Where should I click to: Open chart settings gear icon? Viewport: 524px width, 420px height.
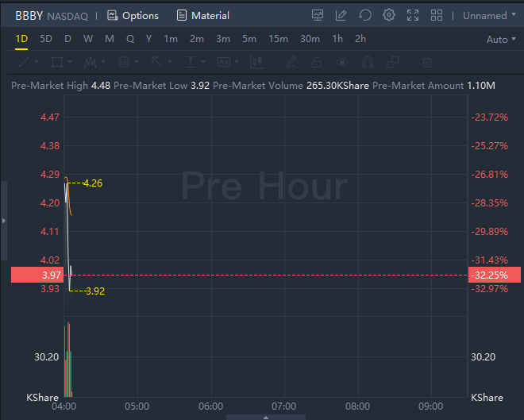point(389,15)
